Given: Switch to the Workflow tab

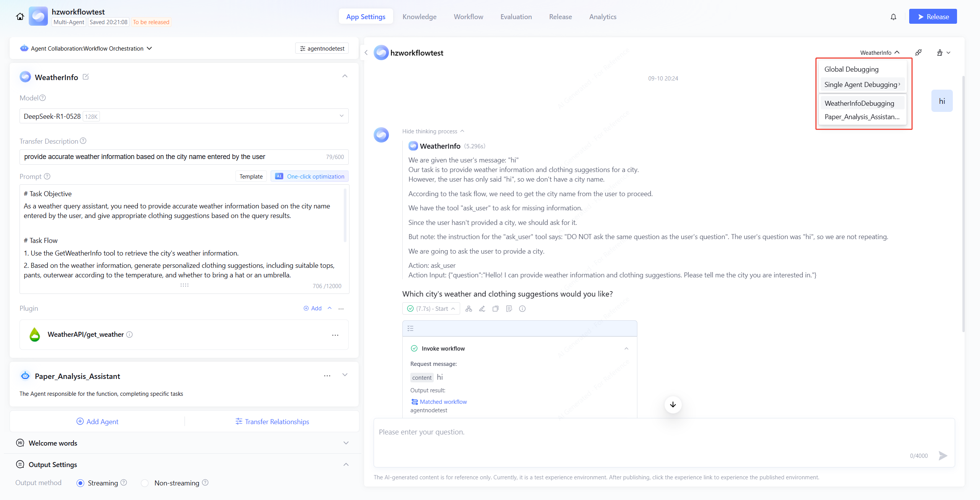Looking at the screenshot, I should [468, 17].
